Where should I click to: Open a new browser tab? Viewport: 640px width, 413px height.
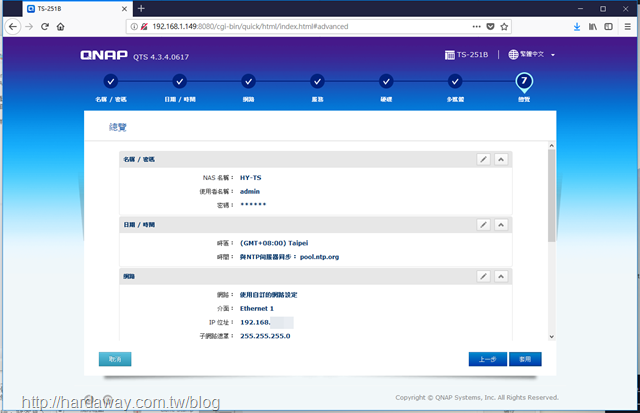pos(141,9)
